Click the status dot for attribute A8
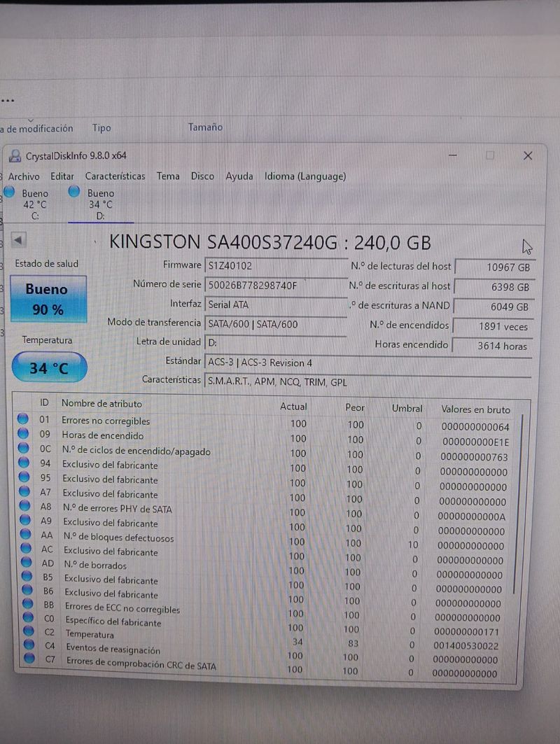 point(25,505)
